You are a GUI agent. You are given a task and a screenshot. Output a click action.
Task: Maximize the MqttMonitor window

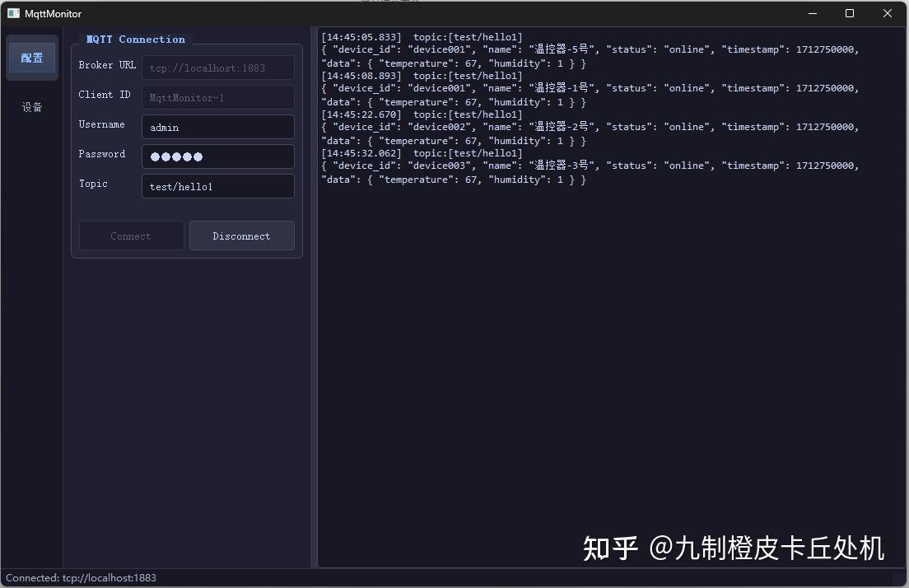click(849, 13)
